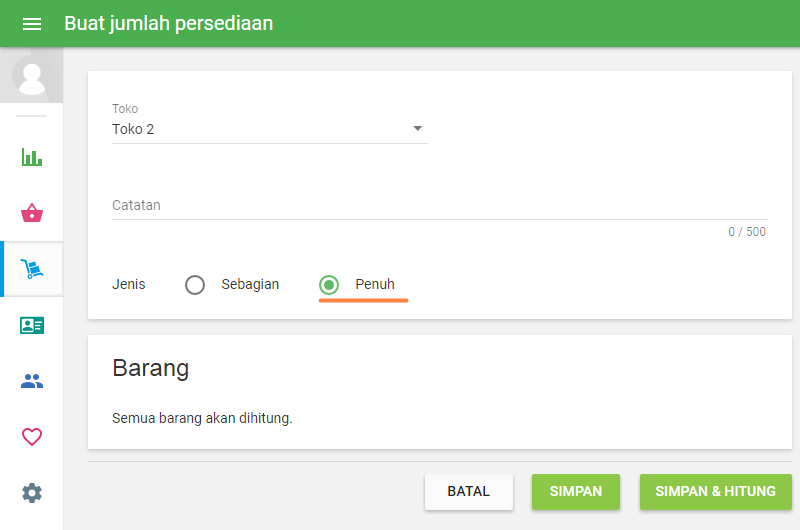Screen dimensions: 800x530
Task: Focus the Catatan note field
Action: click(439, 206)
